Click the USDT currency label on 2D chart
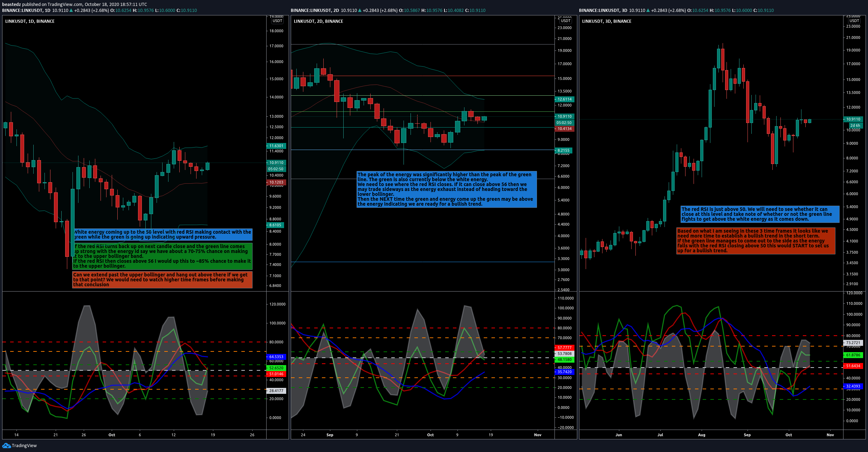The image size is (868, 452). 566,21
